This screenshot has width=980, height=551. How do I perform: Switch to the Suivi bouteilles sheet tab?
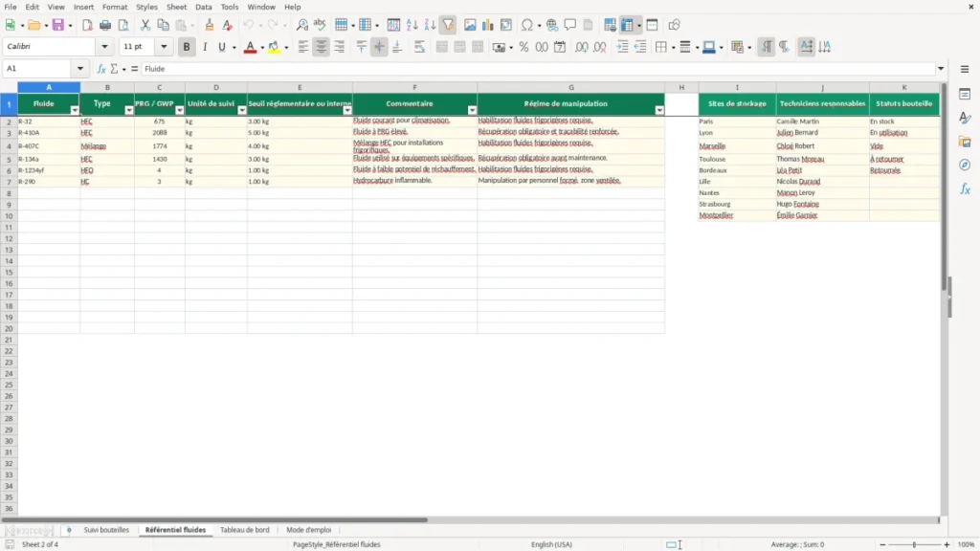coord(106,530)
